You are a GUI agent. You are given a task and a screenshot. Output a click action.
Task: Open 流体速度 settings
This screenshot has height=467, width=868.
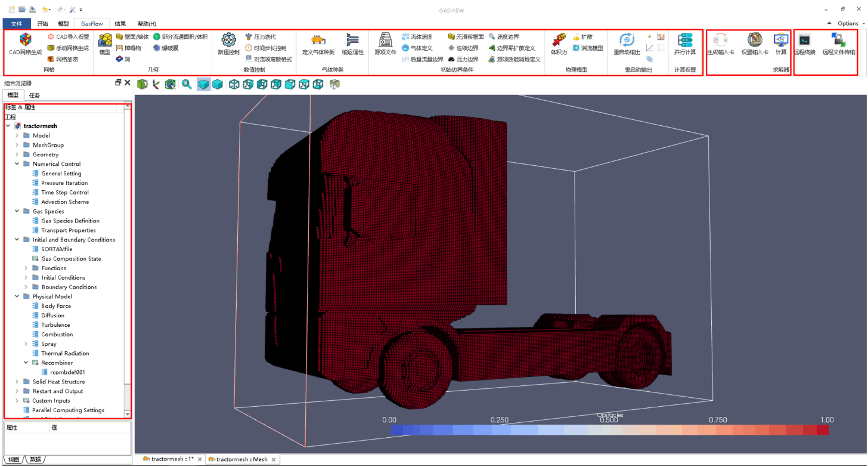click(x=417, y=37)
